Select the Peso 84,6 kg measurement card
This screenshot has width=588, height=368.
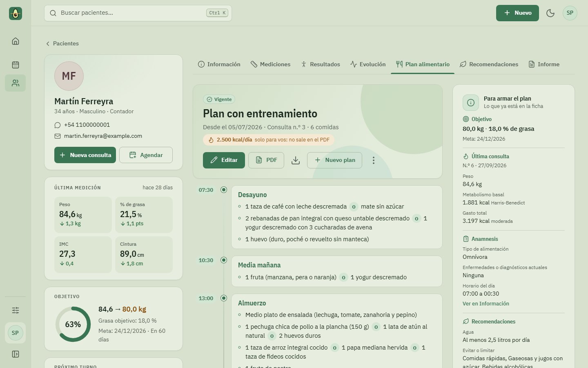pyautogui.click(x=83, y=215)
